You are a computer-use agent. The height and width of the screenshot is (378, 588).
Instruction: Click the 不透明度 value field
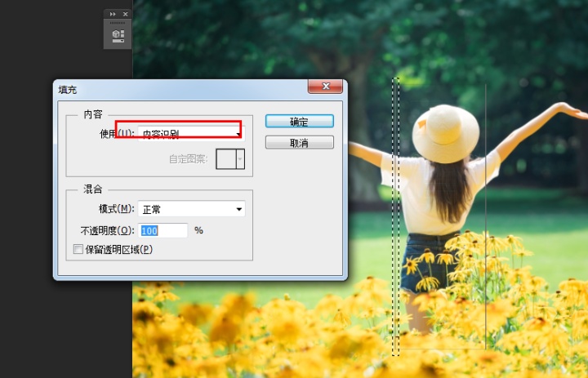point(163,230)
